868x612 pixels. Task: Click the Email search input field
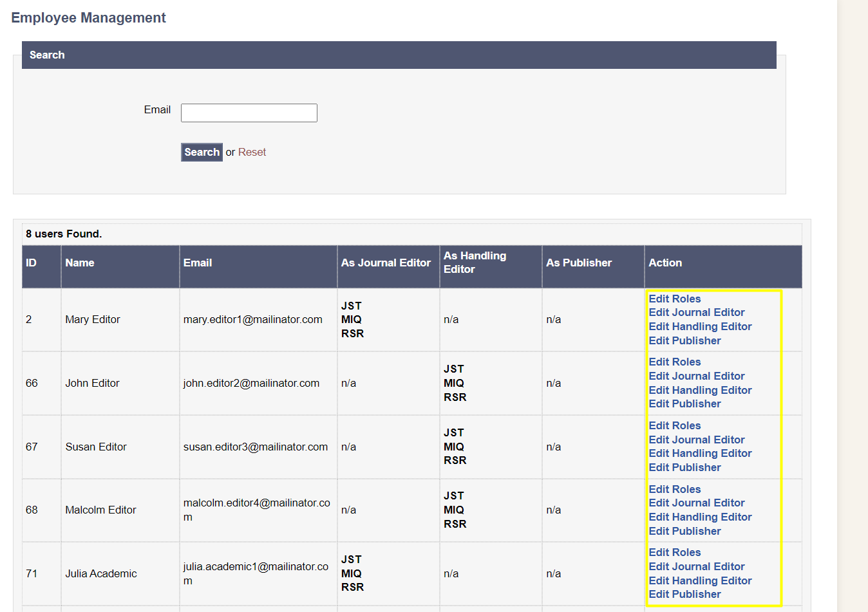(249, 113)
